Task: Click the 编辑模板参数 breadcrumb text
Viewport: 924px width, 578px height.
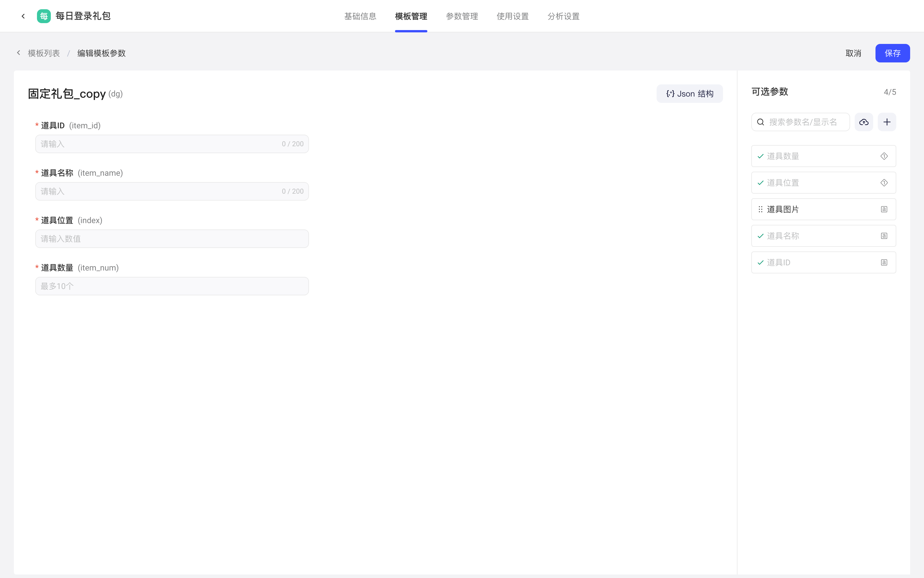Action: [102, 53]
